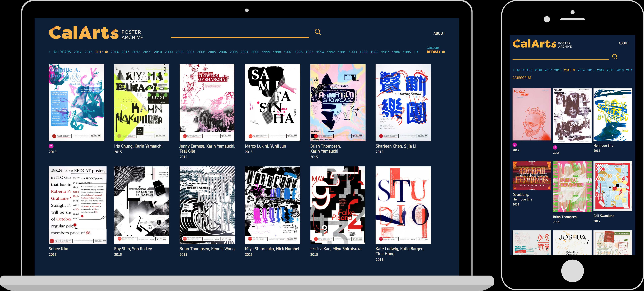Tap question mark under Chantal Akerman poster on phone
The width and height of the screenshot is (644, 291).
pos(555,147)
